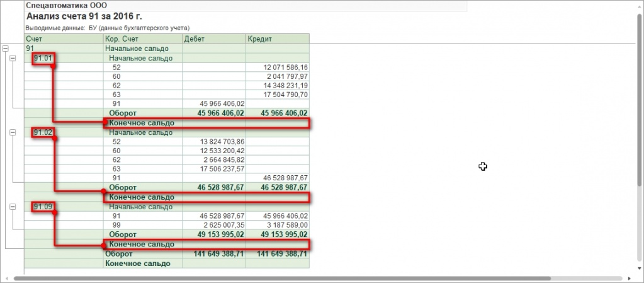
Task: Select the total turnover debit 141 649 388,71
Action: (217, 253)
